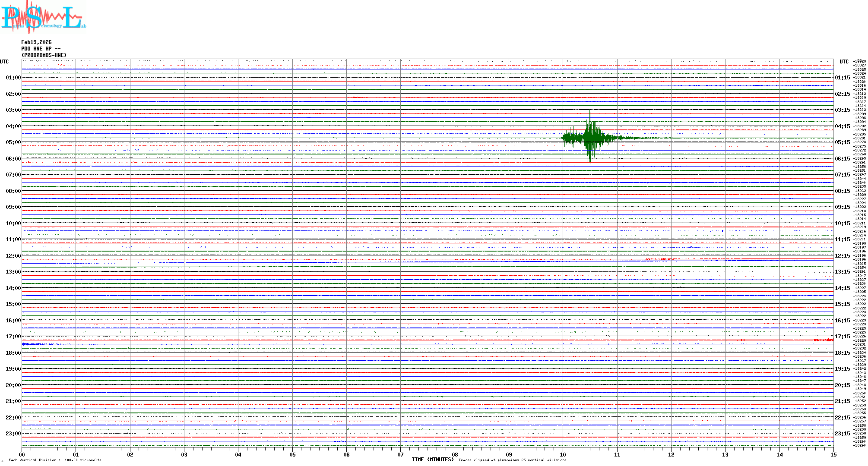The height and width of the screenshot is (466, 868).
Task: Click the (PRODROMOS-HNE) station name label
Action: [x=44, y=55]
